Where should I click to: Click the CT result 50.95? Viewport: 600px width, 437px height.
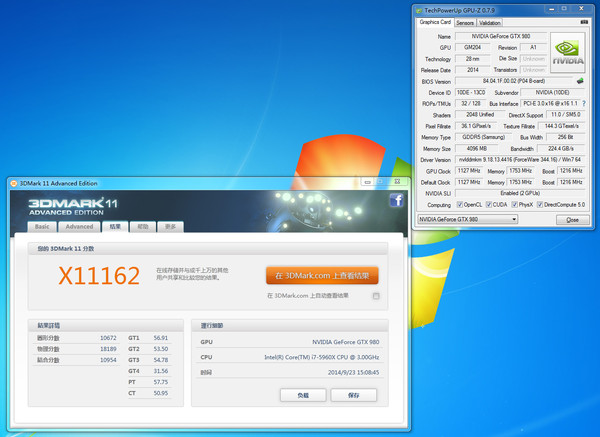[x=161, y=393]
